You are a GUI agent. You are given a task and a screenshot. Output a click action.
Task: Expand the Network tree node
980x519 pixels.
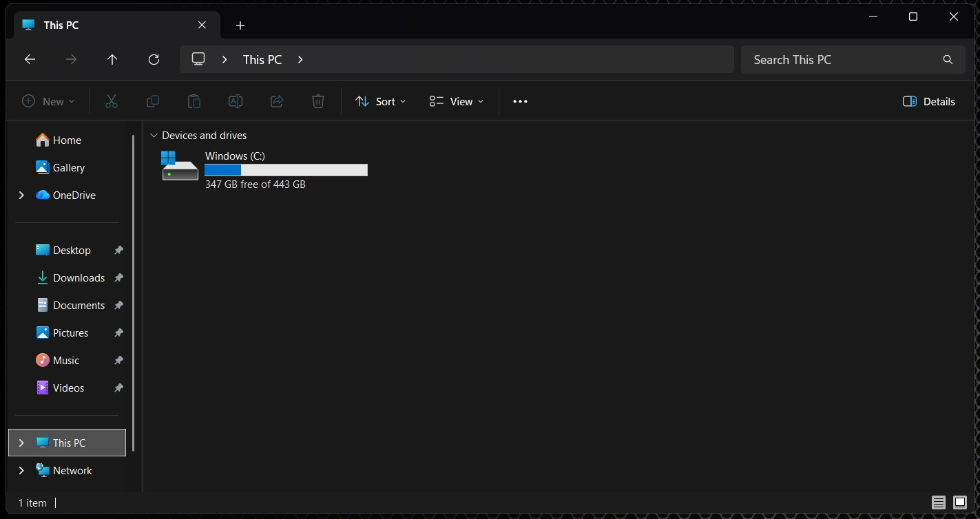pos(21,470)
